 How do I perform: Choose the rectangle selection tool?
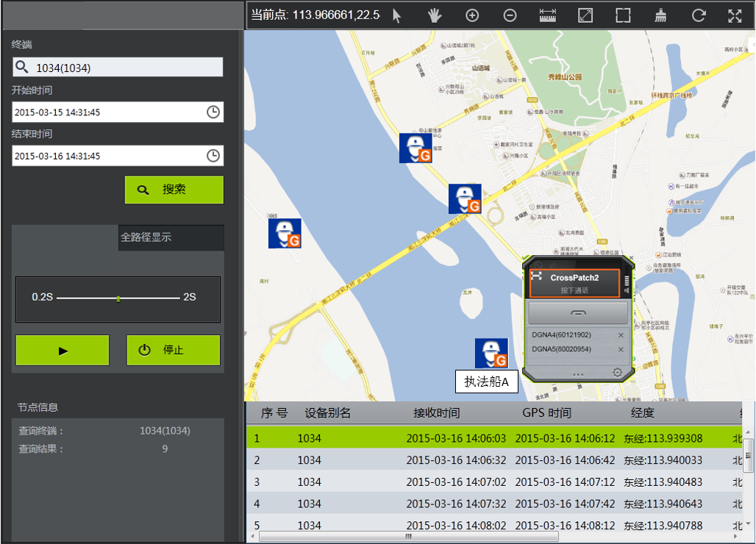[623, 15]
